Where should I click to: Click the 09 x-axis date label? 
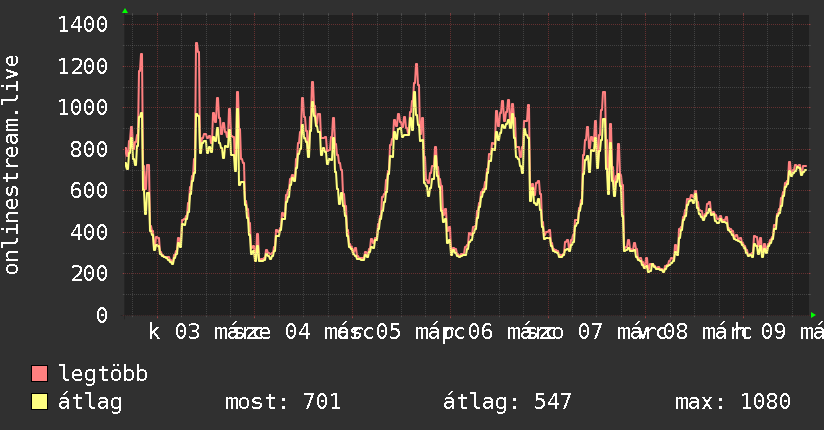point(774,332)
